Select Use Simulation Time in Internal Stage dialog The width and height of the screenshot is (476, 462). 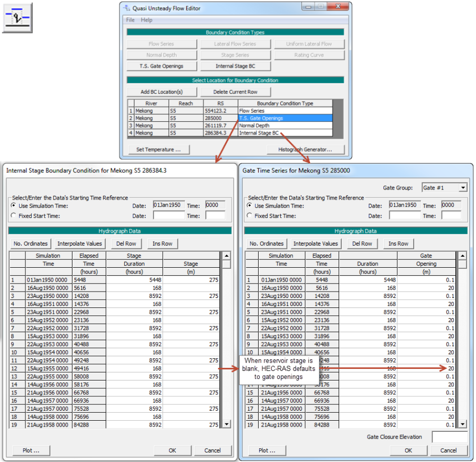tap(13, 206)
